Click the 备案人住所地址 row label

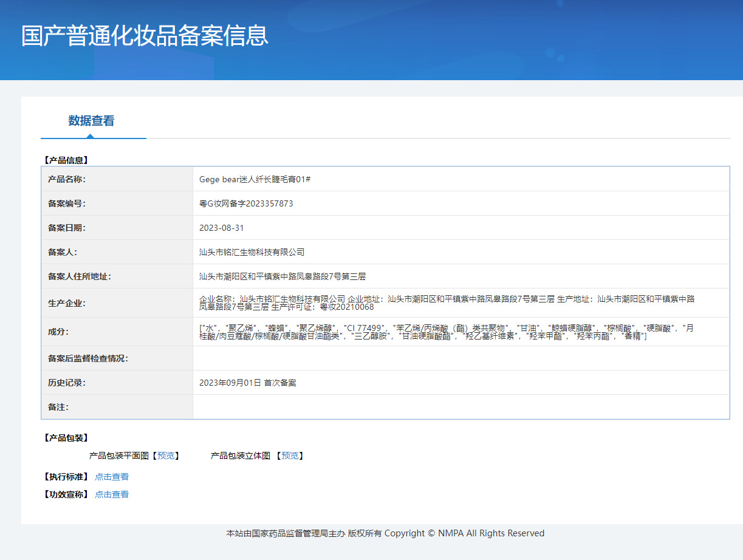(80, 276)
